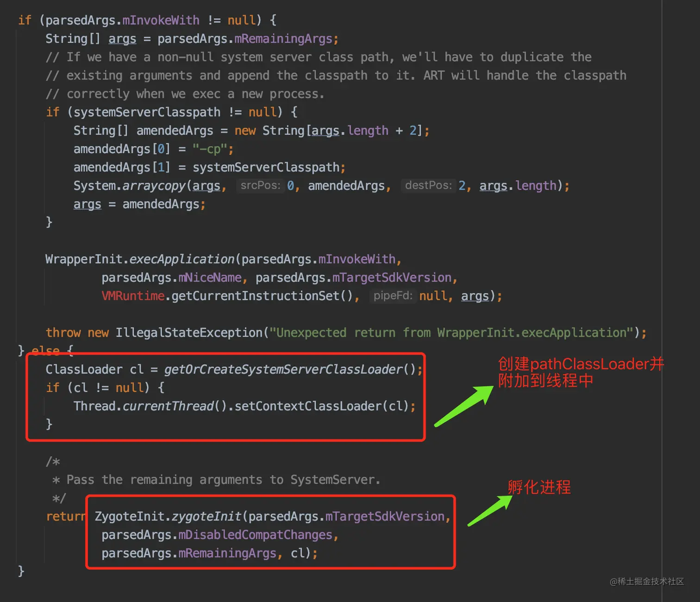The image size is (700, 602).
Task: Click the pipeFd: parameter hint
Action: click(393, 295)
